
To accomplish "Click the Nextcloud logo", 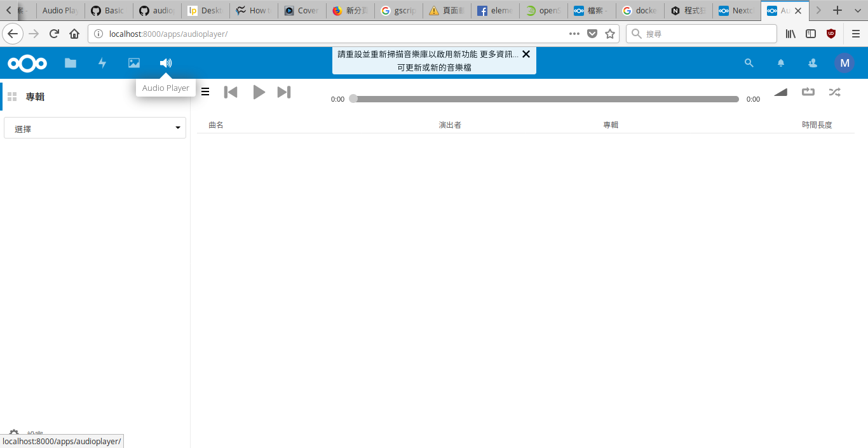I will (27, 62).
